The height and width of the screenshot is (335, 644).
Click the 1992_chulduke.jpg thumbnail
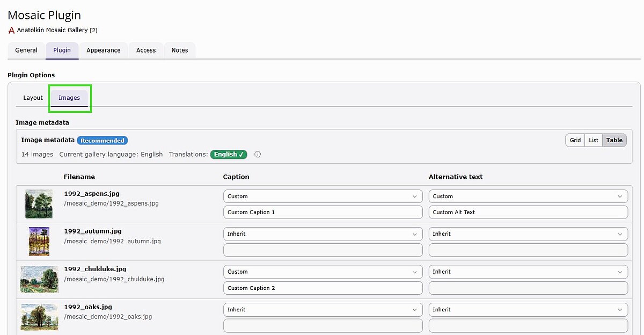tap(39, 279)
